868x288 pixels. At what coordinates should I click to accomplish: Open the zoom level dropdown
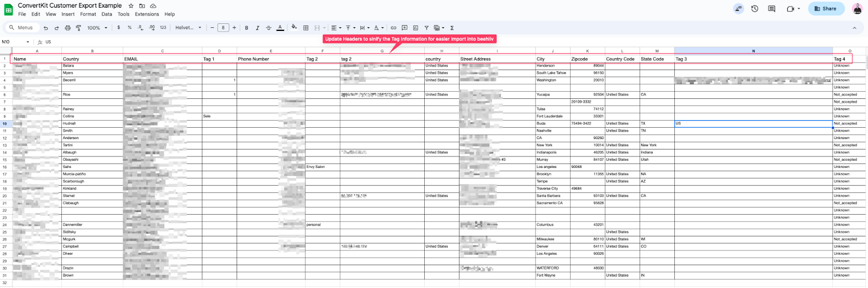[98, 28]
